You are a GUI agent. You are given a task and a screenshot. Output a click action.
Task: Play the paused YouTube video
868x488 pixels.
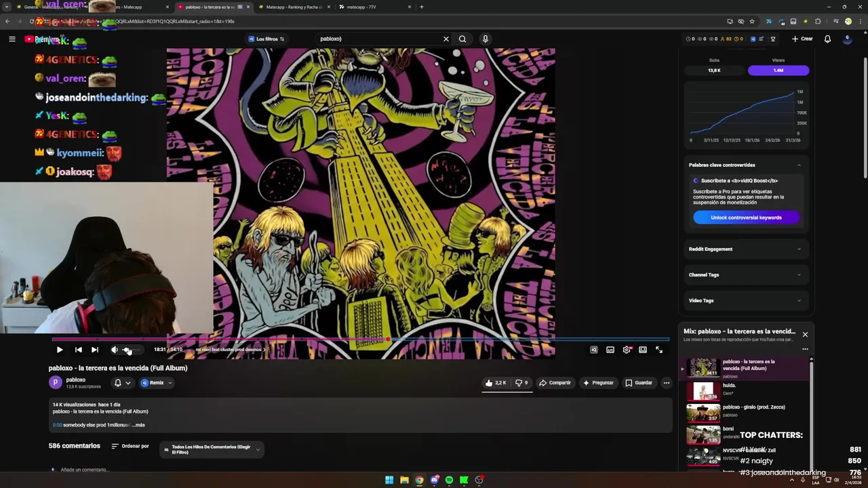(x=60, y=350)
